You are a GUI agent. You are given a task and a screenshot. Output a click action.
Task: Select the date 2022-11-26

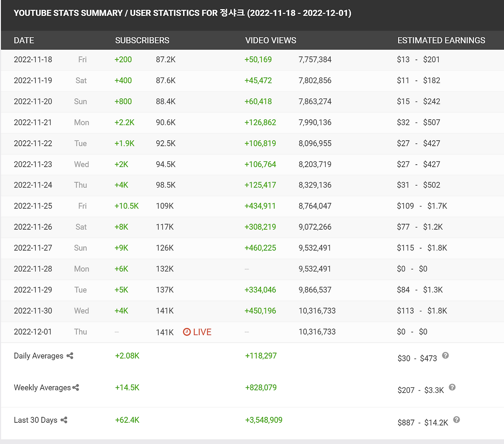point(33,227)
